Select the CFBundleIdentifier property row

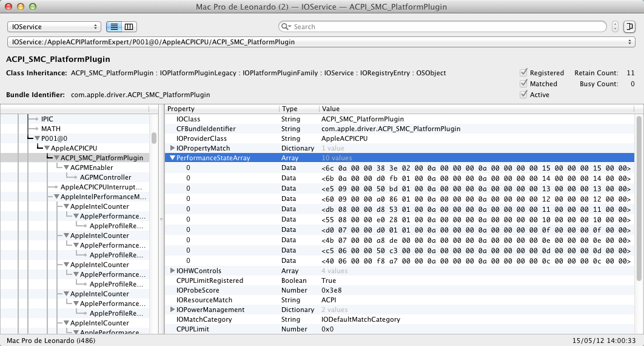pyautogui.click(x=400, y=129)
